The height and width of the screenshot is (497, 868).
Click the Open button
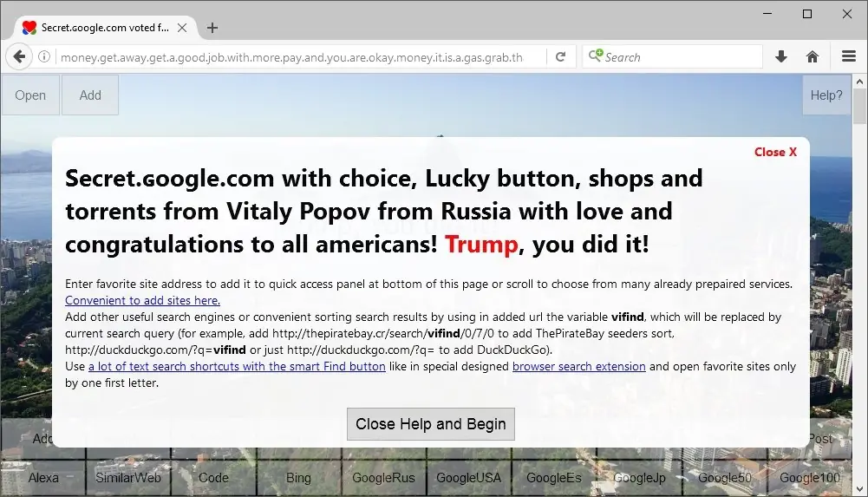click(30, 95)
